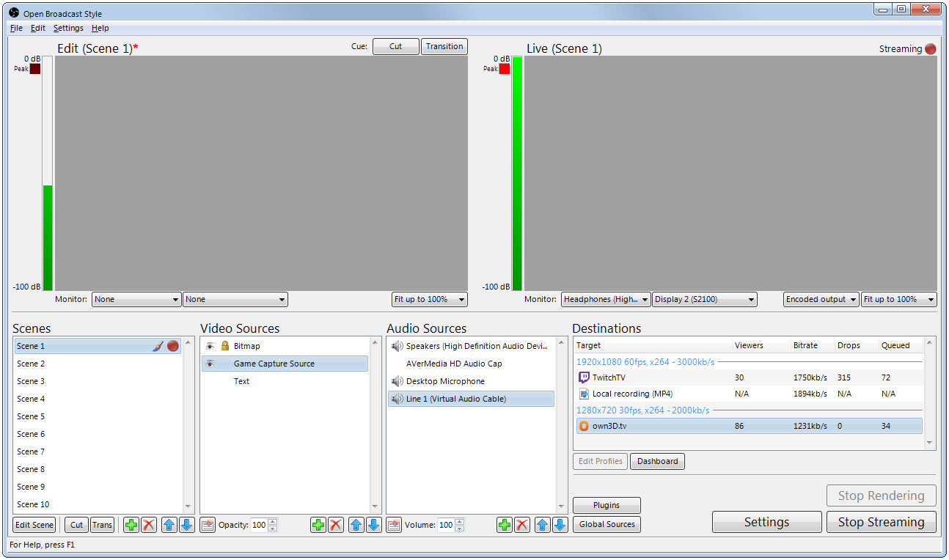Screen dimensions: 949x560
Task: Move the selected audio source down
Action: [560, 525]
